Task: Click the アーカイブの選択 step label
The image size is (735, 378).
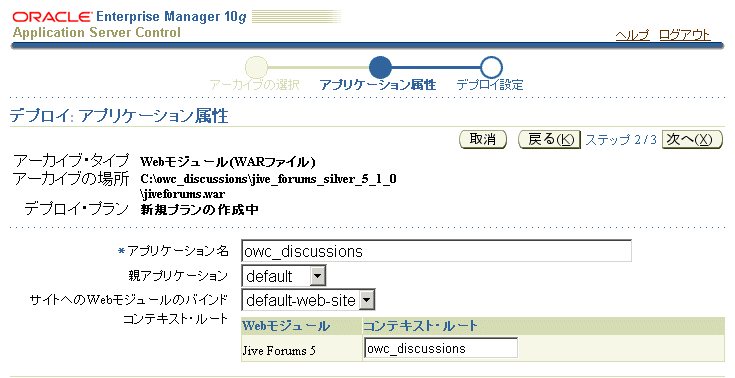Action: pyautogui.click(x=254, y=85)
